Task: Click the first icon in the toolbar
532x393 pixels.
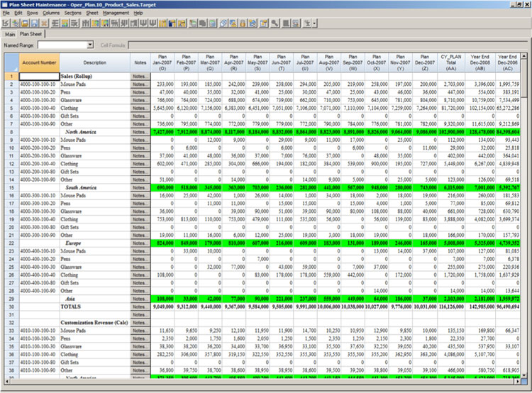Action: coord(6,23)
